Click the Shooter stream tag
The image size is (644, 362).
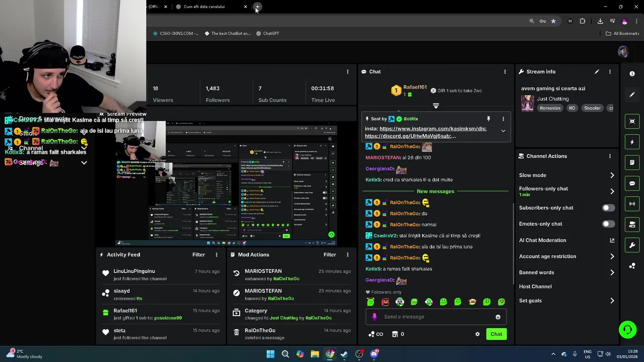click(x=592, y=108)
